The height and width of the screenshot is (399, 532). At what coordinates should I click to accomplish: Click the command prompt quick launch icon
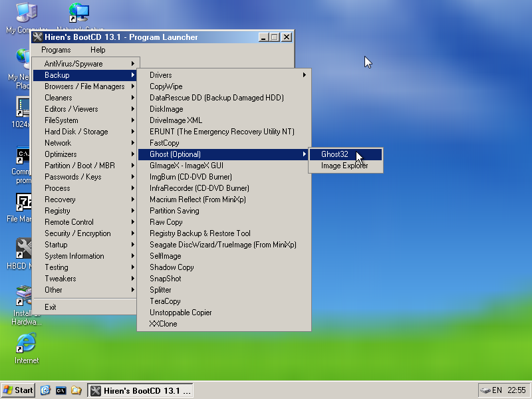tap(61, 390)
